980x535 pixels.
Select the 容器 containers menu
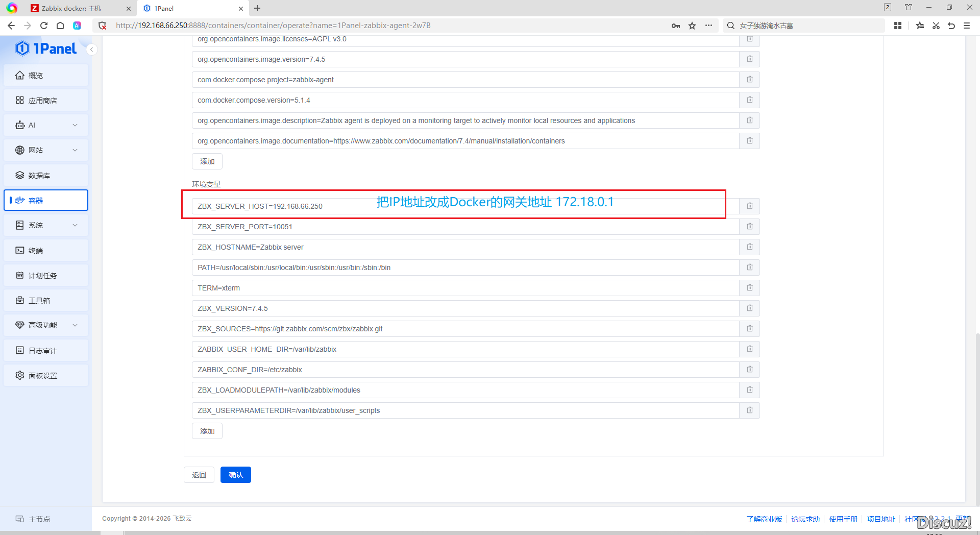click(x=46, y=200)
